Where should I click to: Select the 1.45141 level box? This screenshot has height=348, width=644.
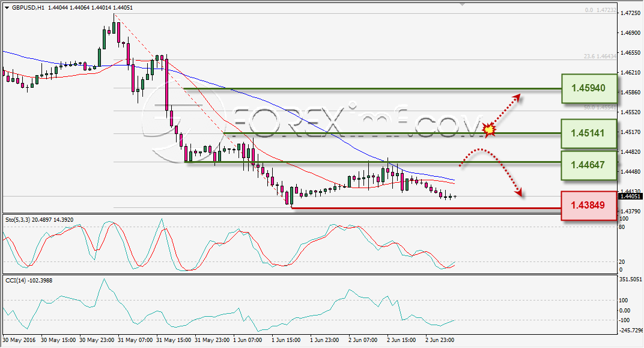point(589,133)
